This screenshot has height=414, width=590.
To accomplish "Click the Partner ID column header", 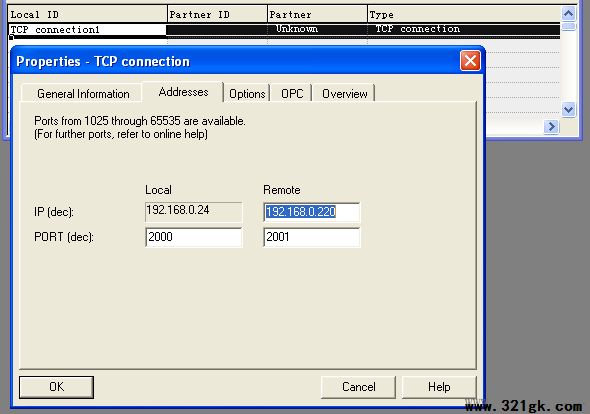I will (x=217, y=14).
